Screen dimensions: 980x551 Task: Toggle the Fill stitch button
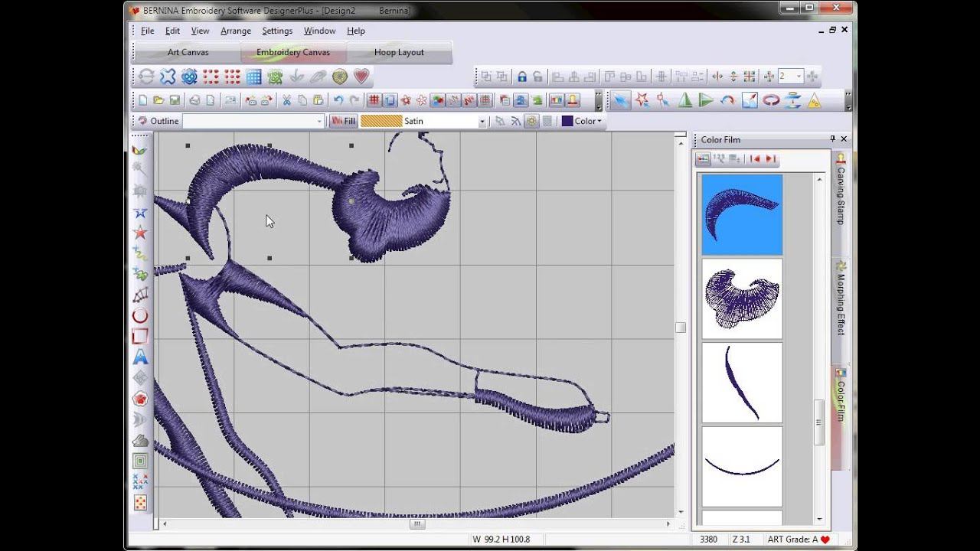coord(344,121)
